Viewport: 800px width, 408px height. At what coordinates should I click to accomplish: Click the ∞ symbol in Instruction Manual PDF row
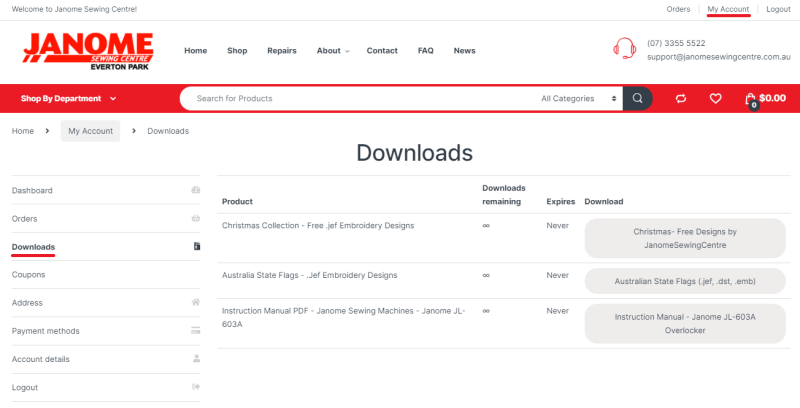(486, 311)
